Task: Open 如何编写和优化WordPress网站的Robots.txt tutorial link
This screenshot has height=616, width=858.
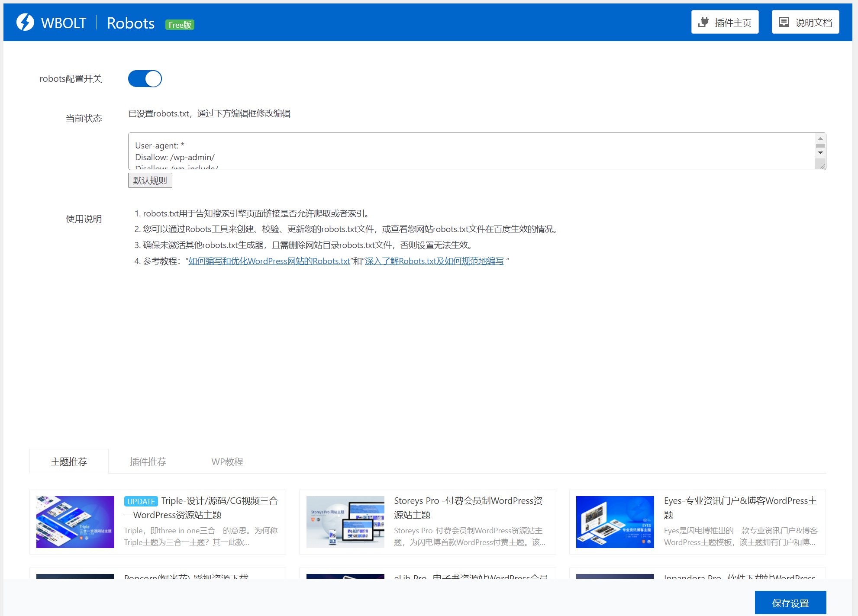Action: click(269, 261)
